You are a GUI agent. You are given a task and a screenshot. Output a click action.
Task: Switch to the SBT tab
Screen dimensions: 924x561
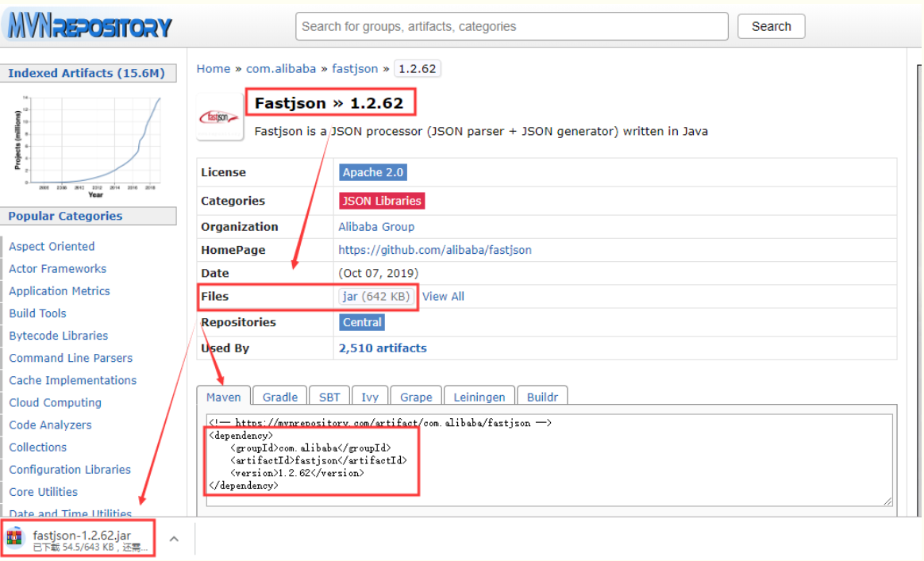[329, 397]
